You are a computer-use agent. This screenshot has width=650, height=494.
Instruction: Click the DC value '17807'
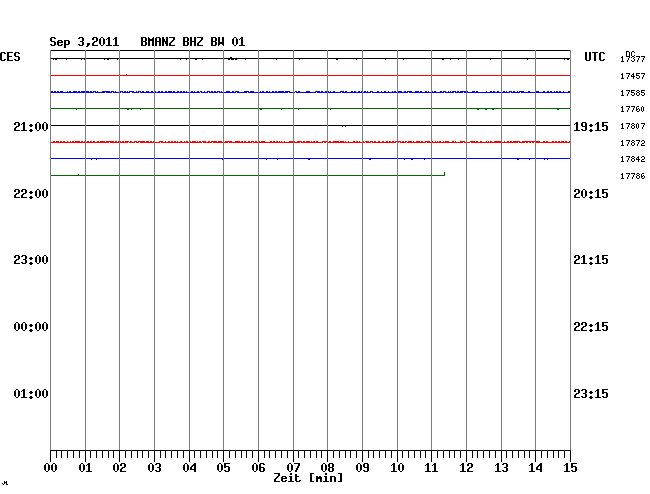633,126
